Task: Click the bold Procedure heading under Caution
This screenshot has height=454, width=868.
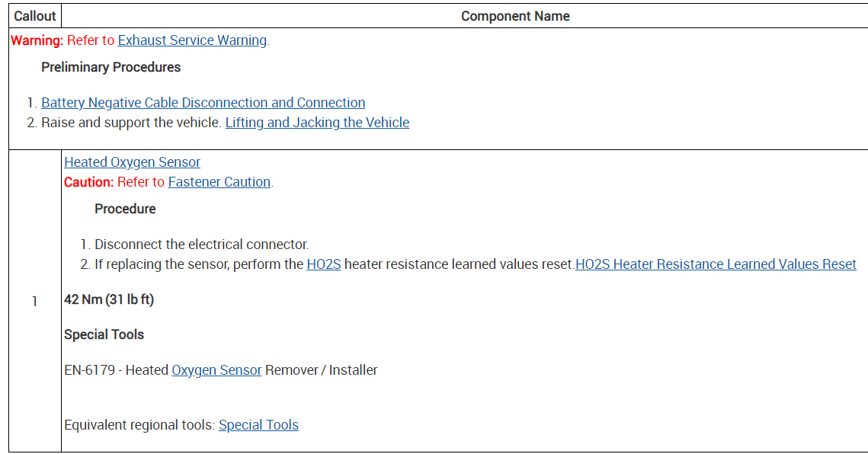Action: pos(125,209)
